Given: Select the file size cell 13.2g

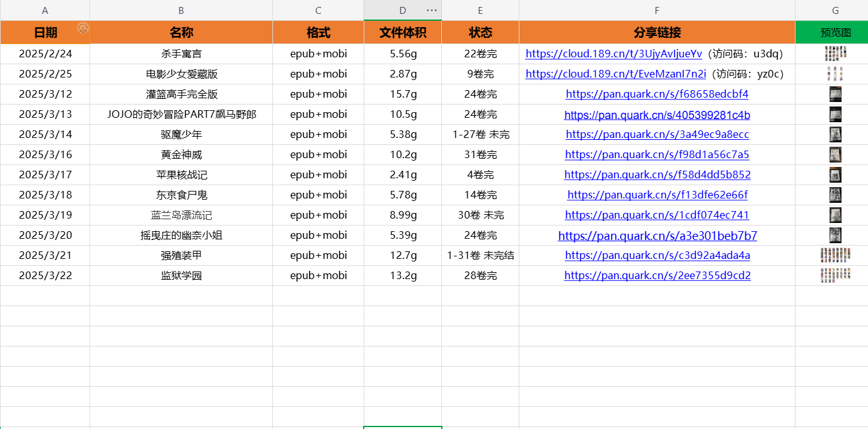Looking at the screenshot, I should click(x=403, y=276).
